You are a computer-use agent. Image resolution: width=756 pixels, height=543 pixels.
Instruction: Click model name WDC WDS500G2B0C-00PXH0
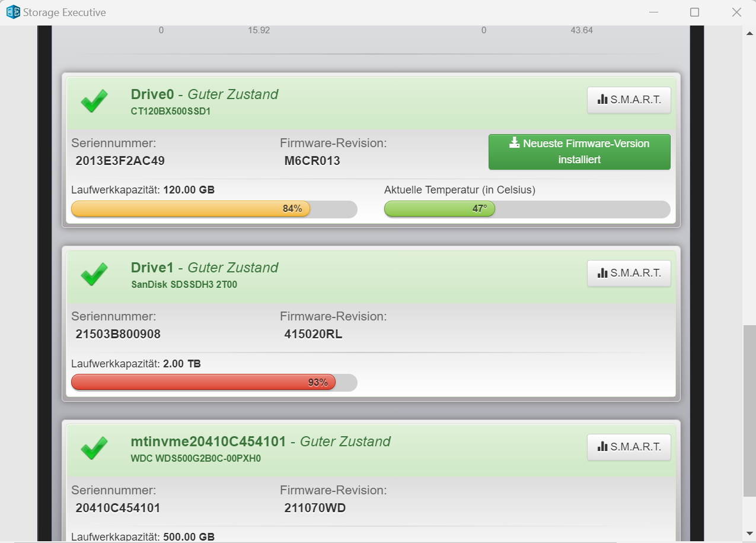tap(196, 458)
